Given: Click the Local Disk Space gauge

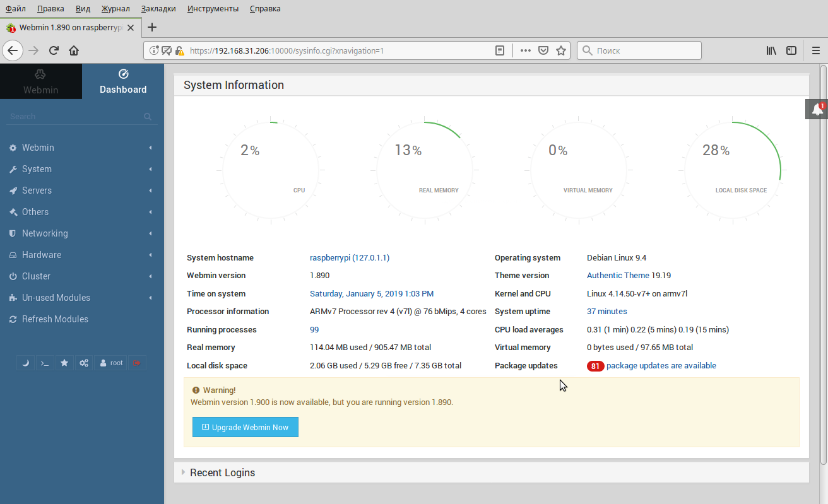Looking at the screenshot, I should click(x=733, y=170).
